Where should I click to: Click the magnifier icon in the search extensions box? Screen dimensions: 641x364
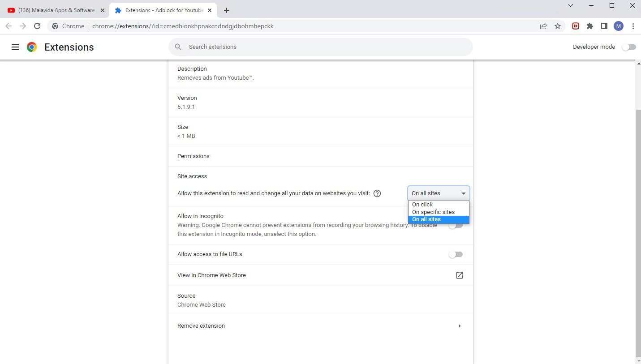coord(178,47)
